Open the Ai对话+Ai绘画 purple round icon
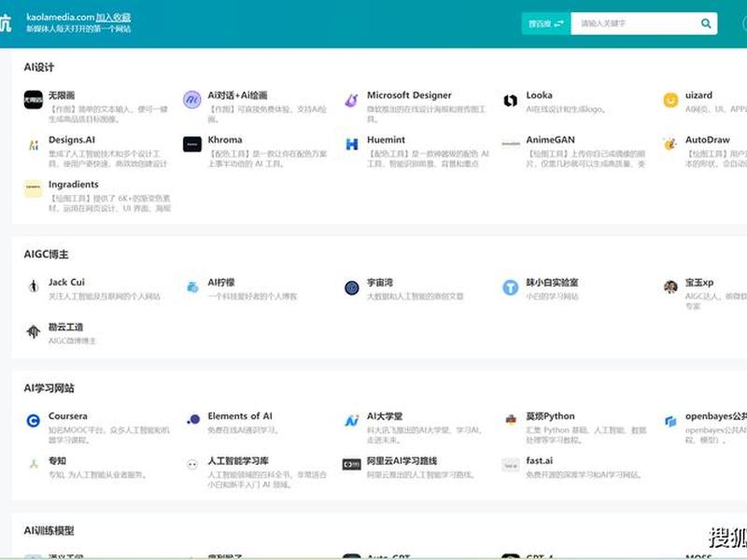The image size is (747, 560). click(192, 100)
